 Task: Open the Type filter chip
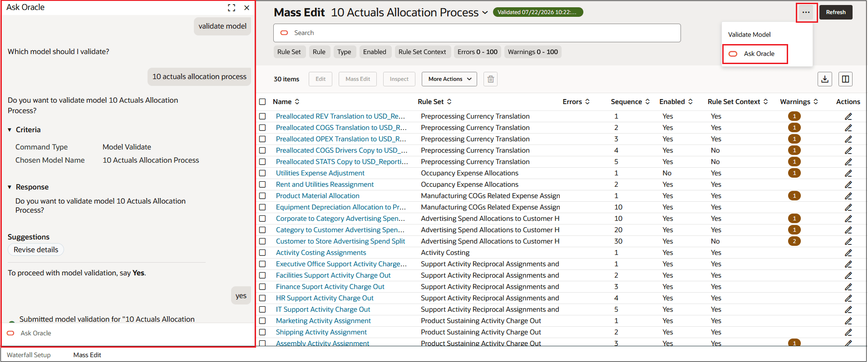pyautogui.click(x=344, y=52)
